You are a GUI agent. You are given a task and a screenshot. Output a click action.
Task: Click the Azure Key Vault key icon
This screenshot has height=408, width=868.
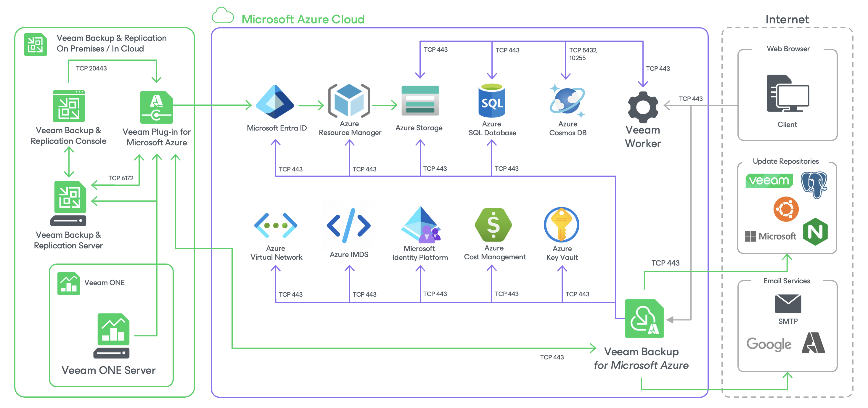(561, 224)
